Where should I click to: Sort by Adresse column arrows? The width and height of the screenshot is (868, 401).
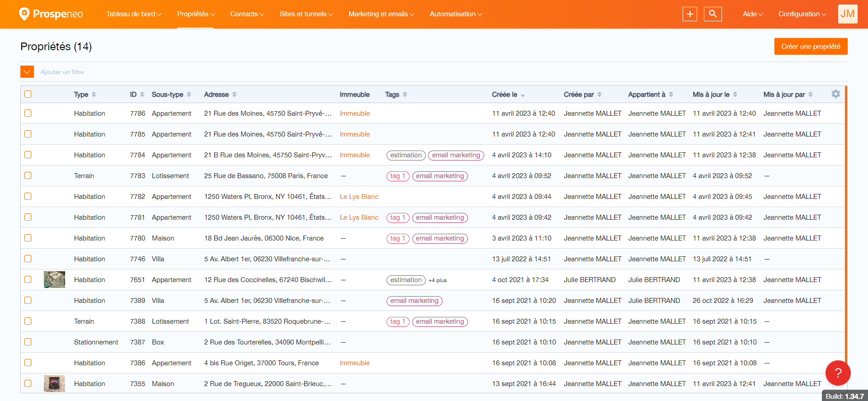235,94
